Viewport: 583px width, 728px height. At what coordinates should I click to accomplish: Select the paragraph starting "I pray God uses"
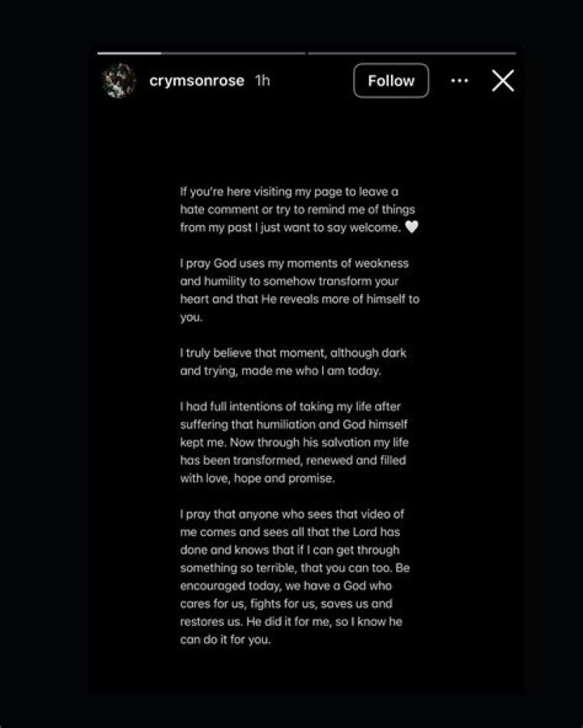pos(298,291)
